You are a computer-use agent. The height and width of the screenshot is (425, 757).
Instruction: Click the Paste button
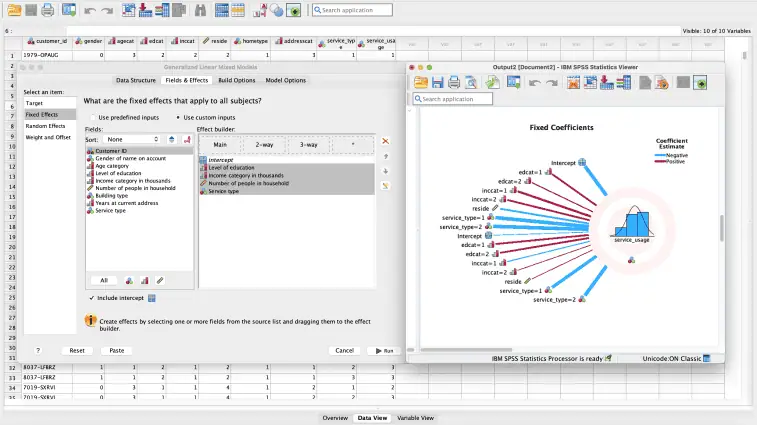117,351
